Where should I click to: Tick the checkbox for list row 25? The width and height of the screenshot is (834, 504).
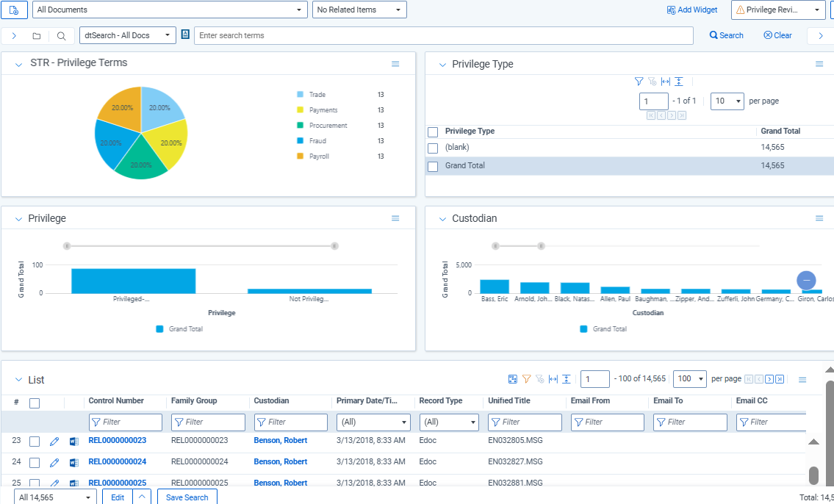tap(35, 483)
